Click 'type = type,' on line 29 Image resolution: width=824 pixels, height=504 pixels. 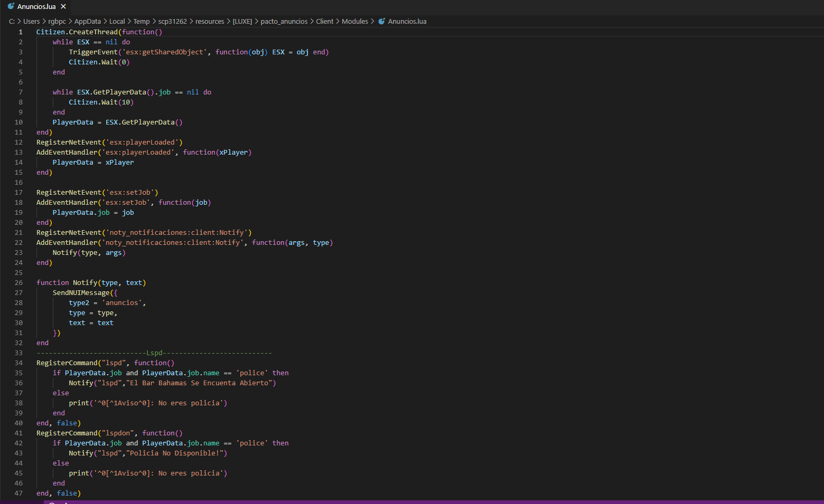[x=93, y=312]
